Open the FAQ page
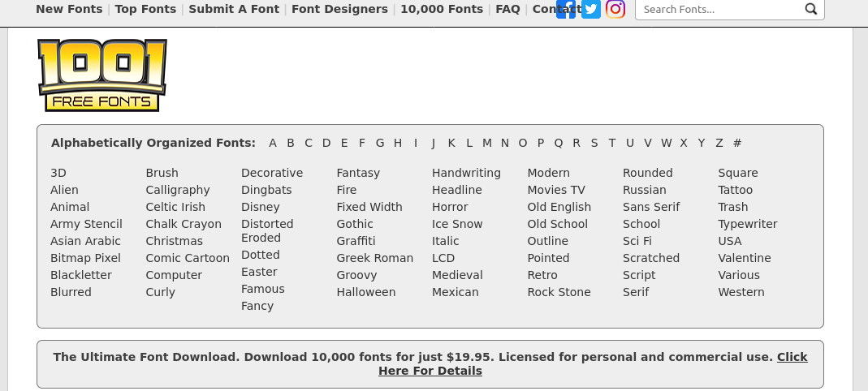The image size is (868, 391). [507, 9]
